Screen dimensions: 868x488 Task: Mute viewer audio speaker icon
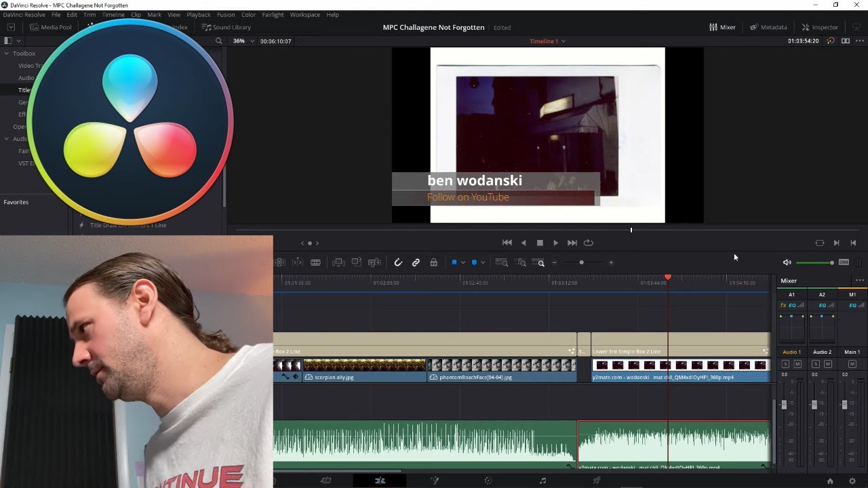[x=787, y=262]
